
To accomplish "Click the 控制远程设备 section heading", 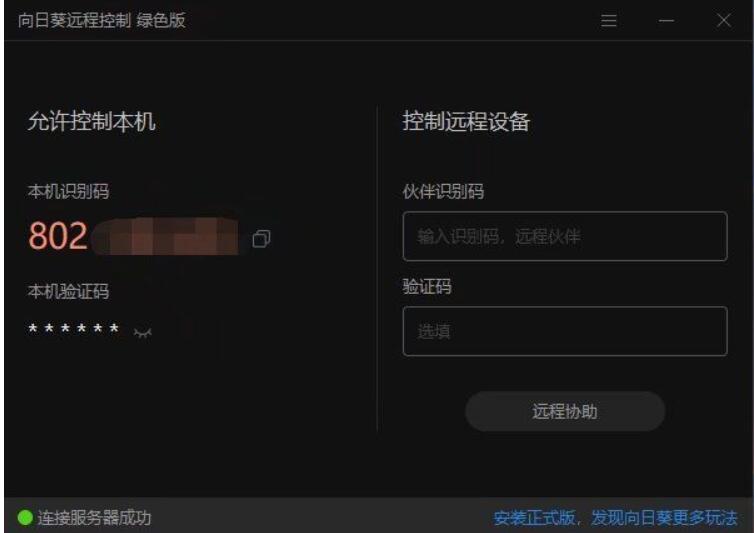I will tap(466, 121).
